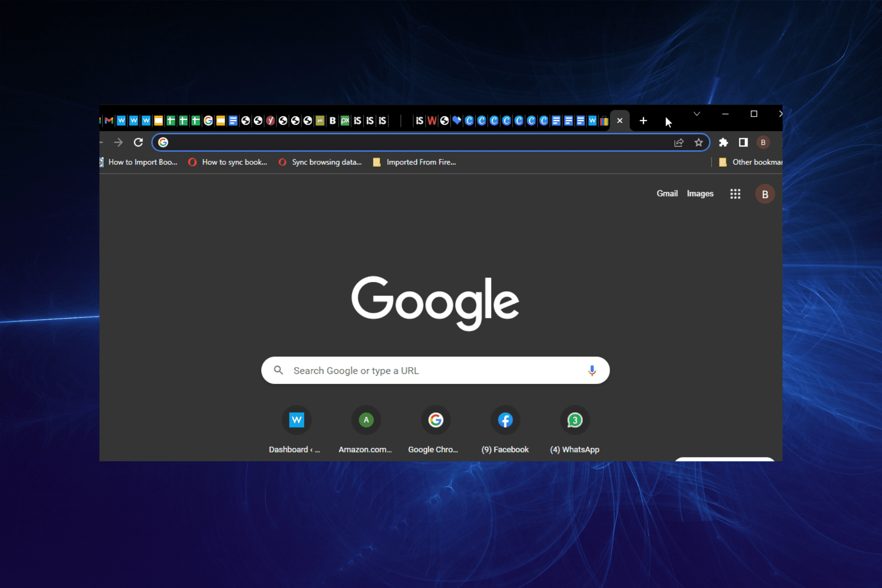Switch to the Google 'G' favicon tab
This screenshot has width=882, height=588.
pyautogui.click(x=208, y=121)
